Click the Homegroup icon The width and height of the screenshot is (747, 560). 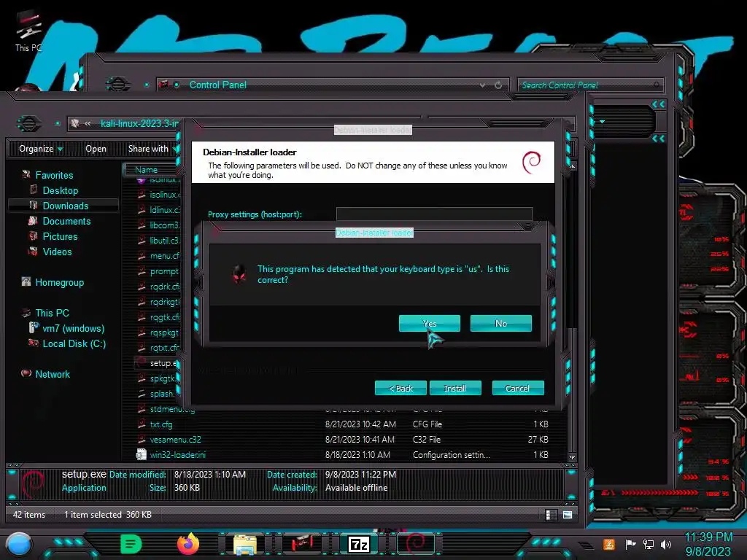(26, 282)
